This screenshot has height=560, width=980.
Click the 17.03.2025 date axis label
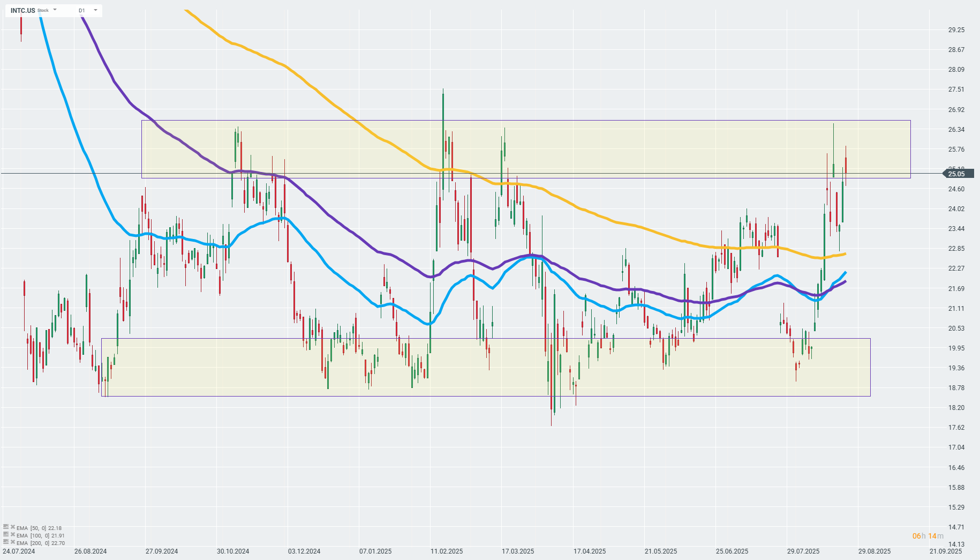pyautogui.click(x=518, y=551)
